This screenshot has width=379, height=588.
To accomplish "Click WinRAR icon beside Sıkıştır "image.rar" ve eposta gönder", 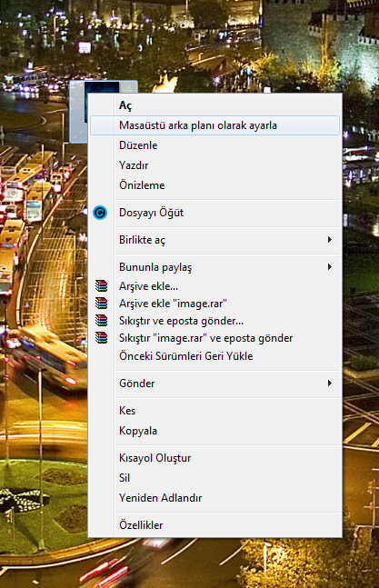I will pos(101,338).
